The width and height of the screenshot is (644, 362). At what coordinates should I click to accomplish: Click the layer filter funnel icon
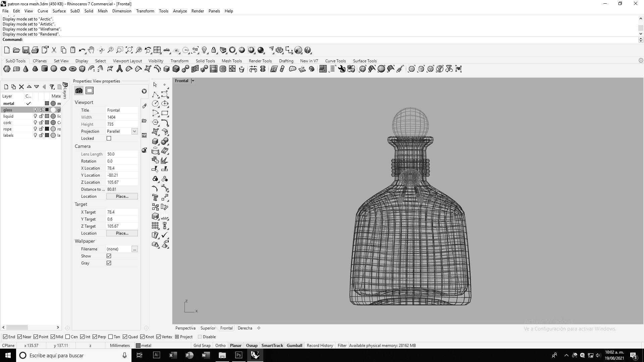pos(52,87)
